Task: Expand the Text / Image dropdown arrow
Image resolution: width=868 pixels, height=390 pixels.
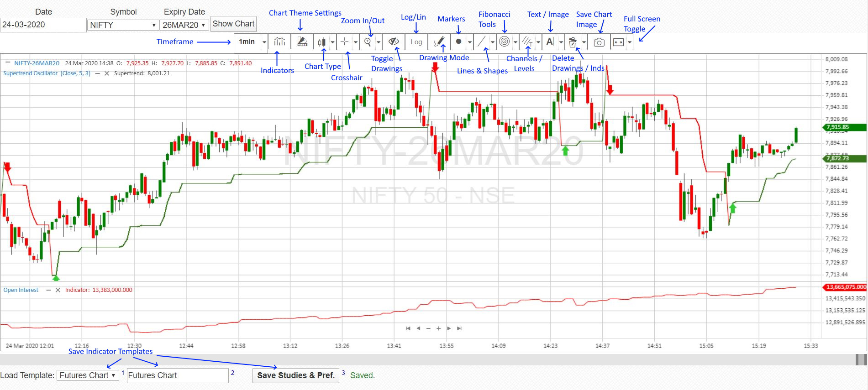Action: point(561,42)
